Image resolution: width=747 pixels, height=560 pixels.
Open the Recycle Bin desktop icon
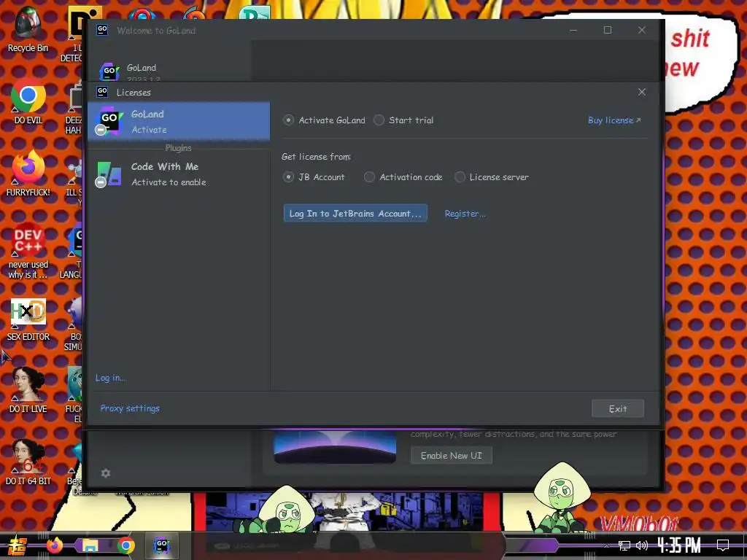(28, 29)
